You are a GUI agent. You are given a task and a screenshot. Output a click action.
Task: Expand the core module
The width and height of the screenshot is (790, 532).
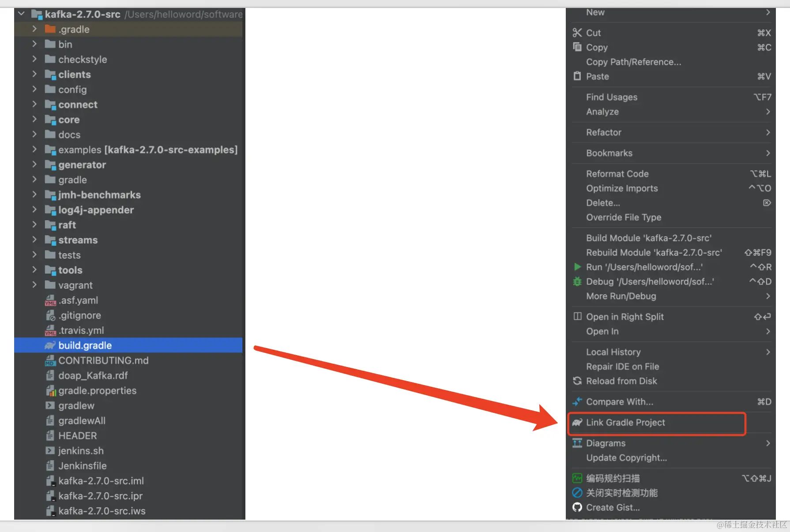34,120
